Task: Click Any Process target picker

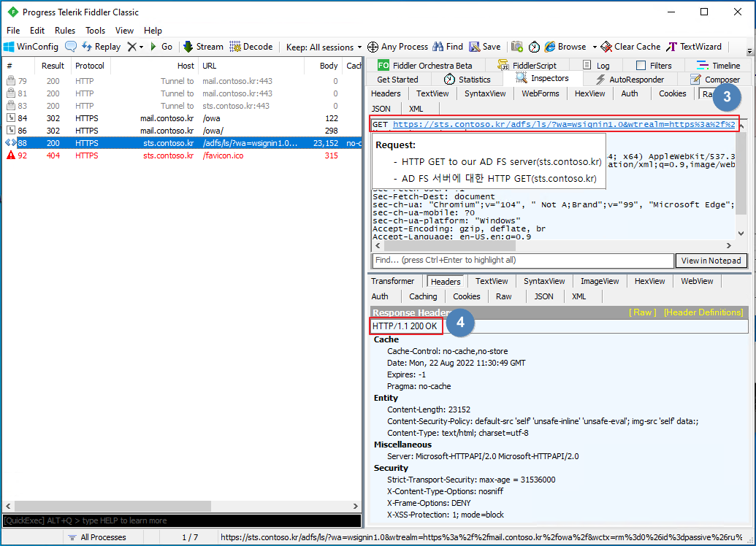Action: 398,47
